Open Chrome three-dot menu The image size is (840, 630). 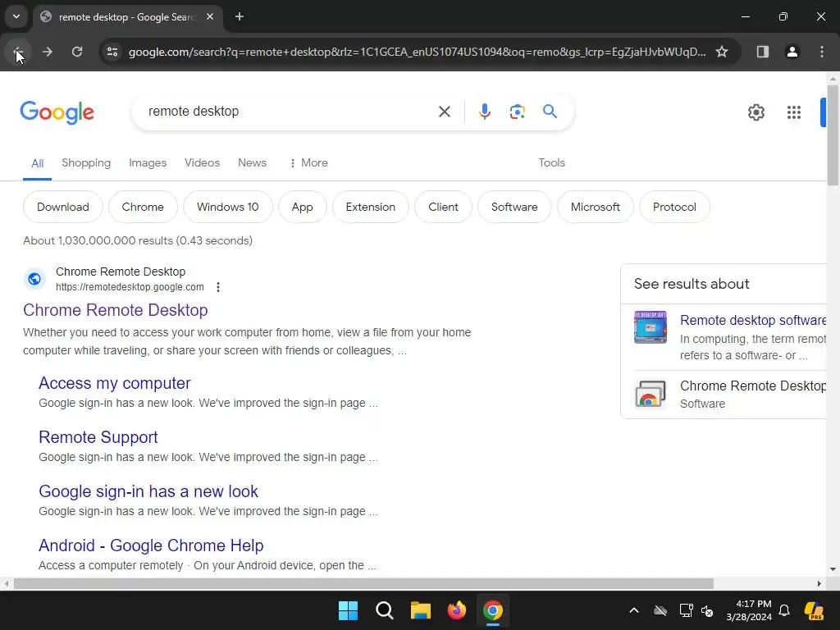point(822,52)
